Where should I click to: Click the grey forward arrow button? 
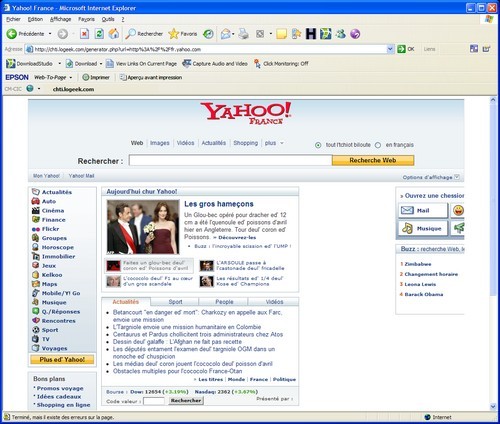63,34
